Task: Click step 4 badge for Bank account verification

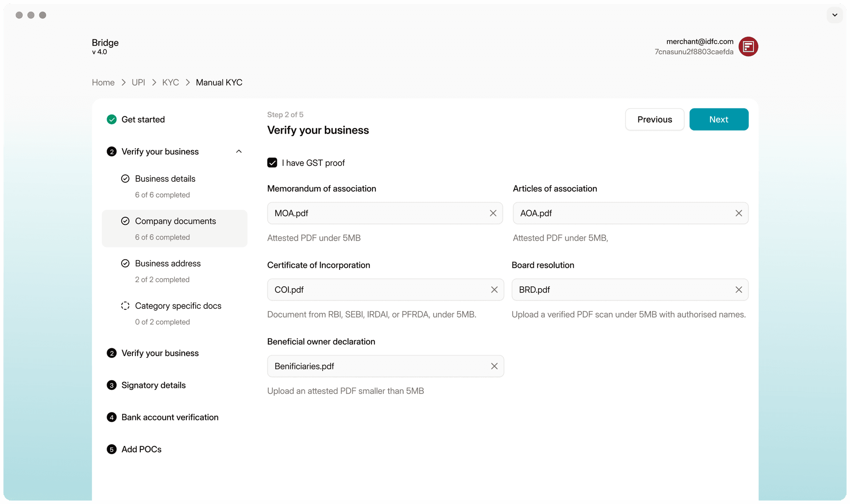Action: pyautogui.click(x=112, y=417)
